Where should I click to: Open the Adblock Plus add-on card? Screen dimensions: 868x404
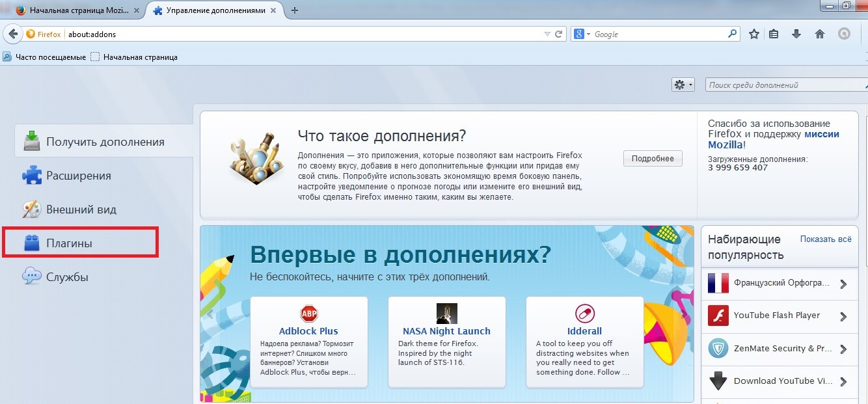click(x=309, y=342)
